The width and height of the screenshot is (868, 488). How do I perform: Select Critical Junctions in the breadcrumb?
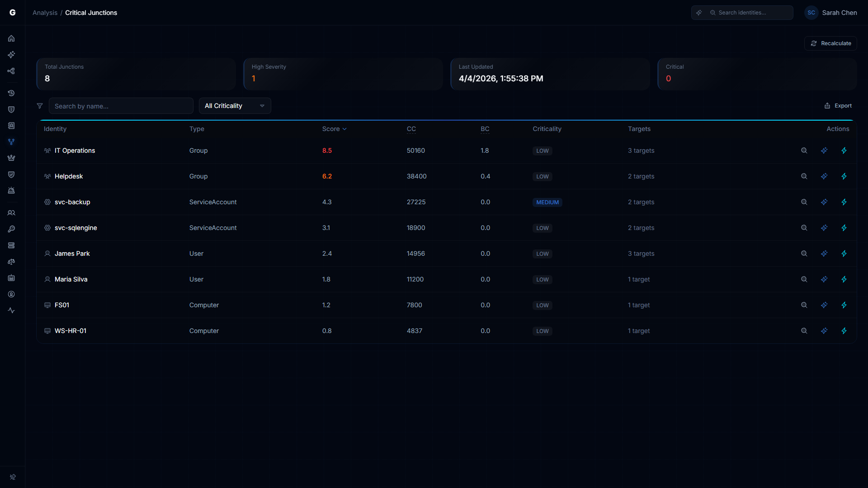tap(91, 13)
